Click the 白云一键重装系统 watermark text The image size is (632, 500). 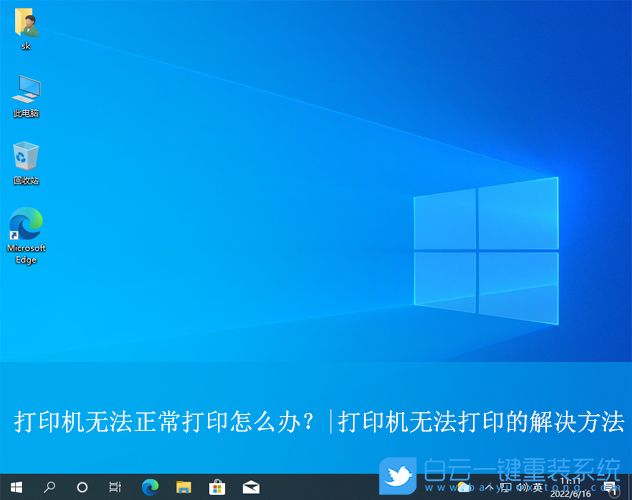522,471
